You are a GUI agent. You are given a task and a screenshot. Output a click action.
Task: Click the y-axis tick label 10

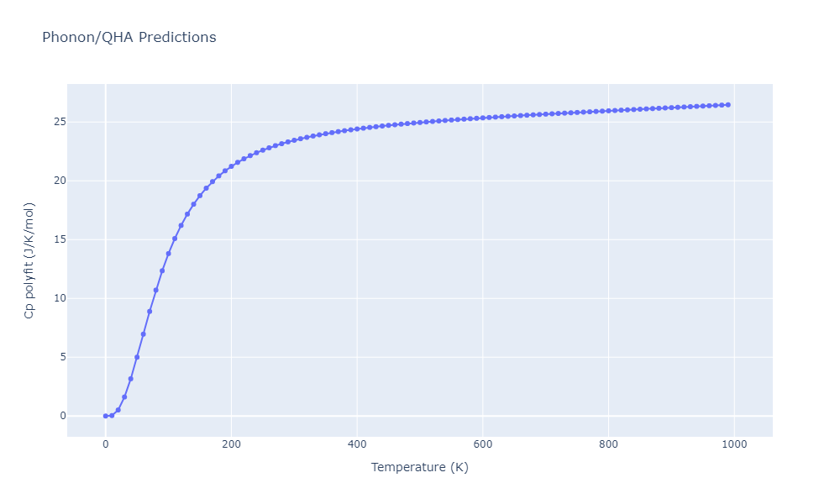point(55,298)
